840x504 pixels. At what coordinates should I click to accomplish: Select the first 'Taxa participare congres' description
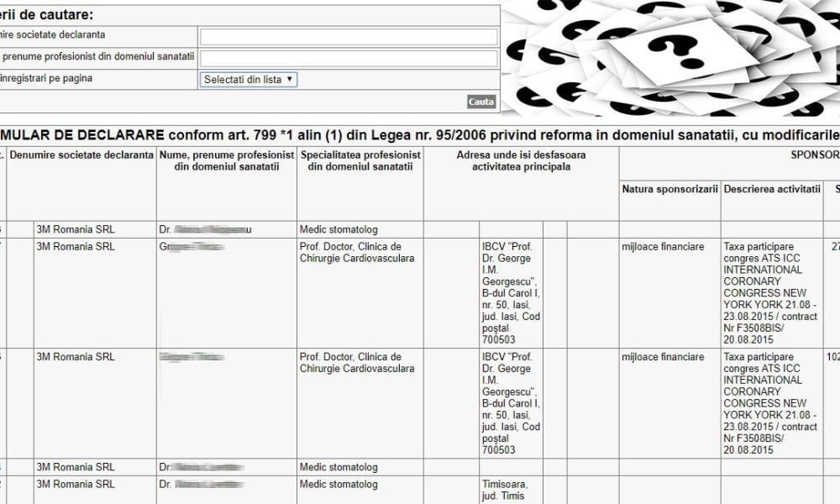770,292
